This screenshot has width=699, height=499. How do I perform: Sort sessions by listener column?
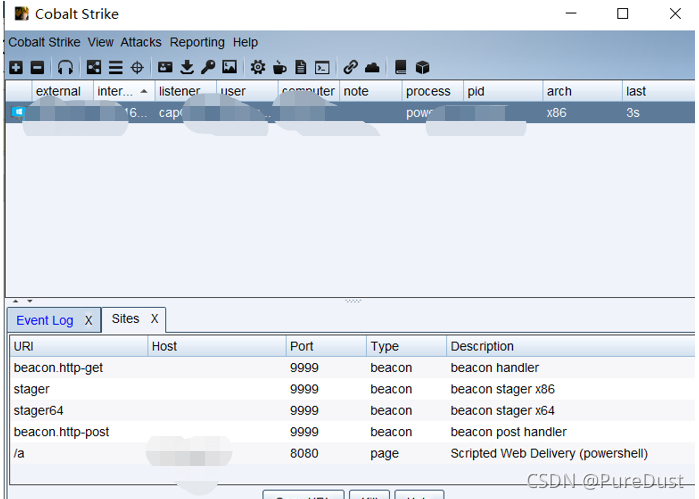click(x=185, y=91)
